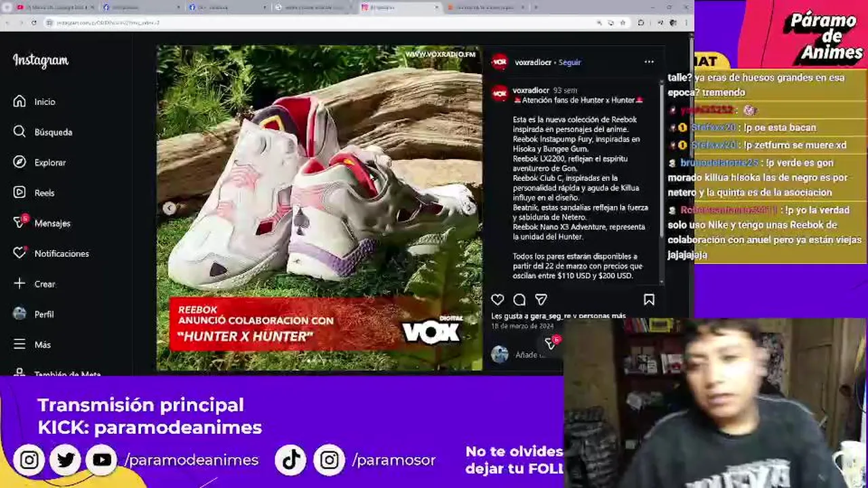Close the YouTube browser tab

point(92,7)
